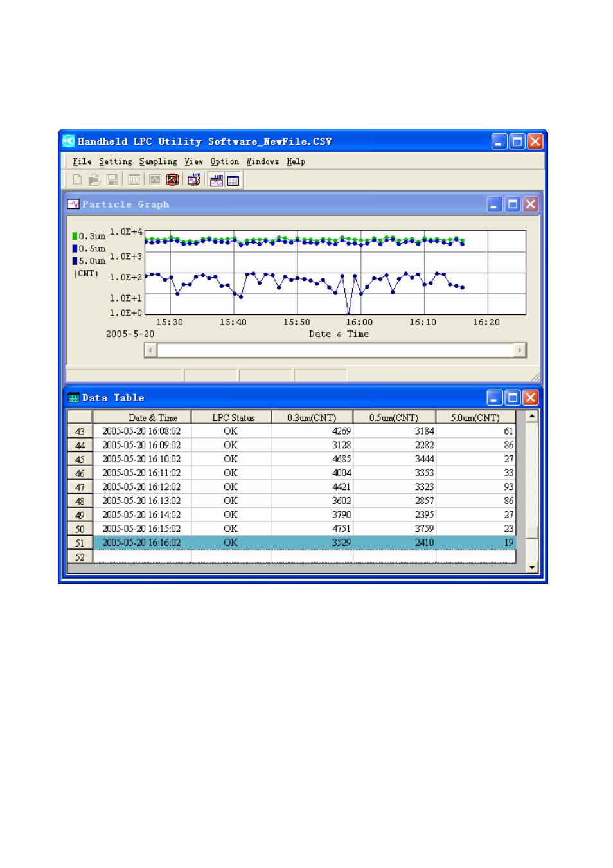Click the Open file folder icon

[x=94, y=180]
